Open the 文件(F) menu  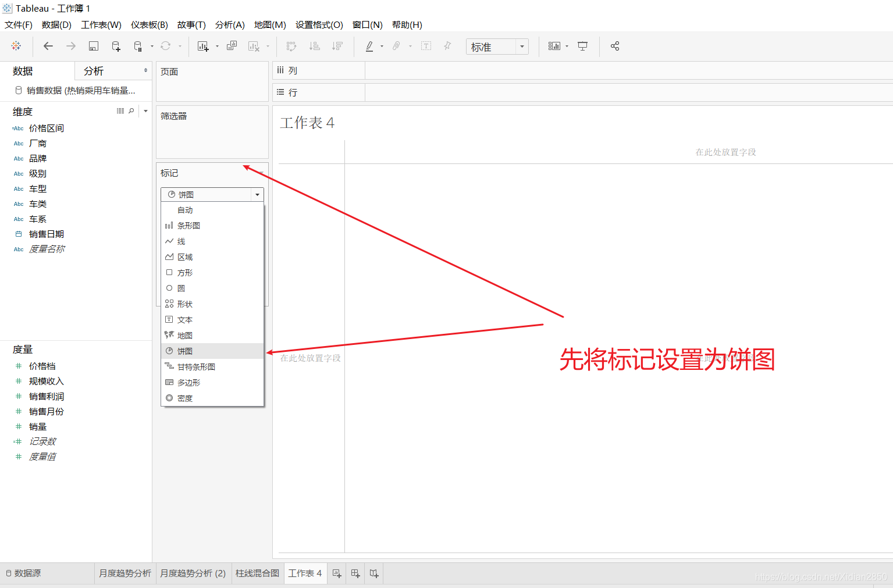pyautogui.click(x=19, y=25)
